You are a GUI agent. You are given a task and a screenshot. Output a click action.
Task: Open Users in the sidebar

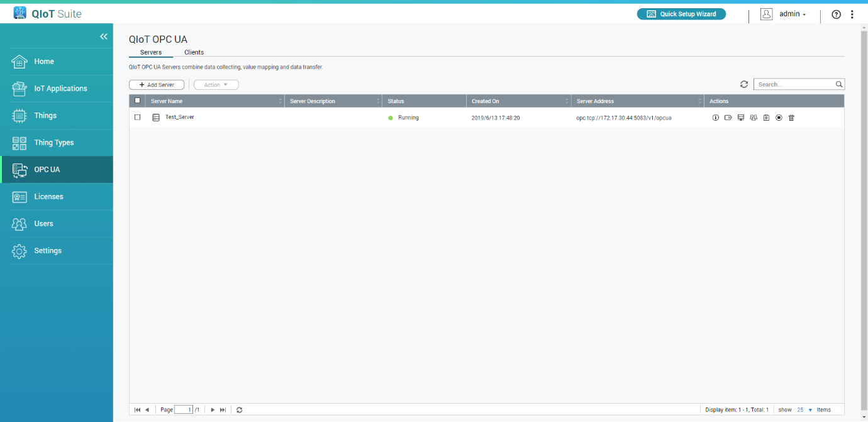pyautogui.click(x=57, y=224)
